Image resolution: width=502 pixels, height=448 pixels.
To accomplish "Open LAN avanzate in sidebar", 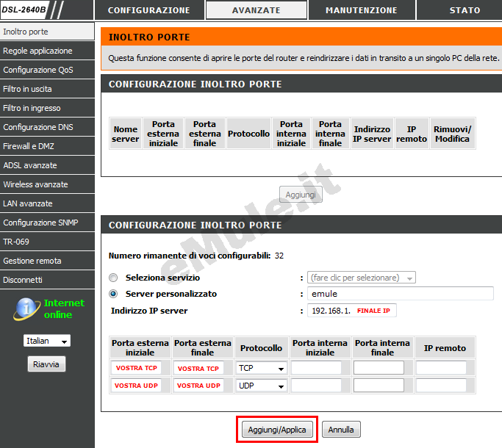I will (x=47, y=203).
